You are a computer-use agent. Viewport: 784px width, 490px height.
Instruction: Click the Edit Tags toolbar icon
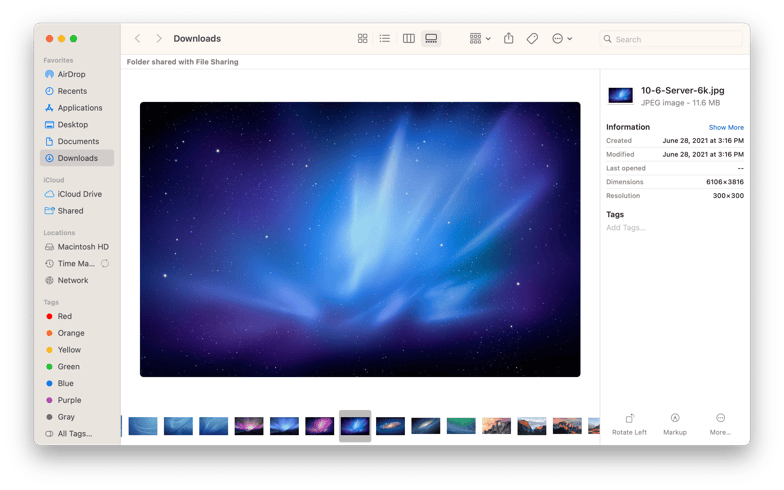532,38
